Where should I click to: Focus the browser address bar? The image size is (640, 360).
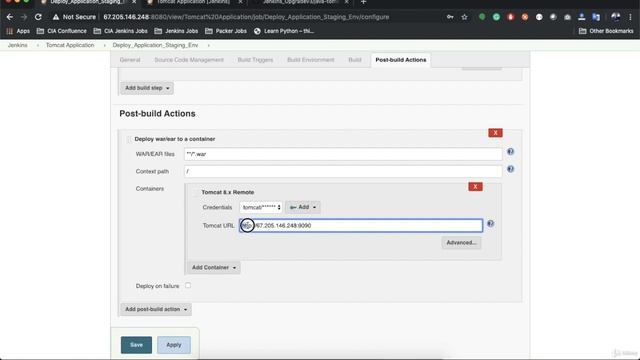pos(246,17)
